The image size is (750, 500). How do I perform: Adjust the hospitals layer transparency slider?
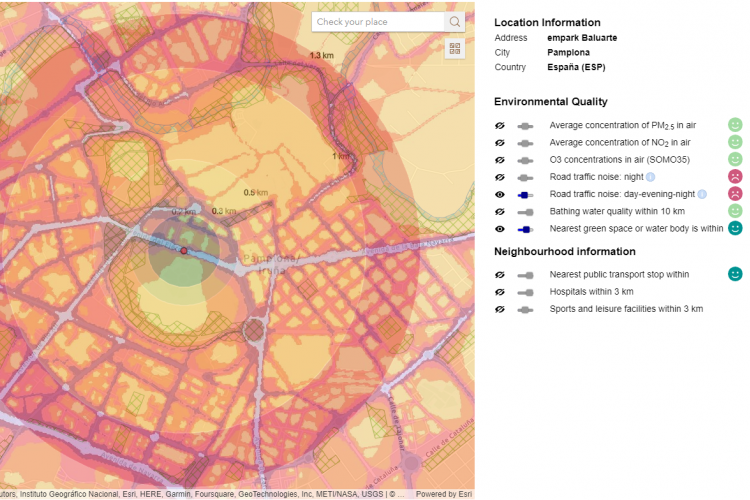click(525, 293)
